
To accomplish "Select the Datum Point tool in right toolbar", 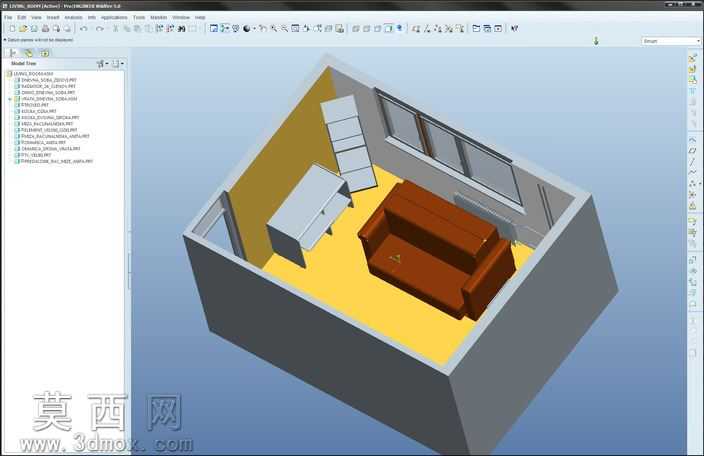I will [693, 184].
